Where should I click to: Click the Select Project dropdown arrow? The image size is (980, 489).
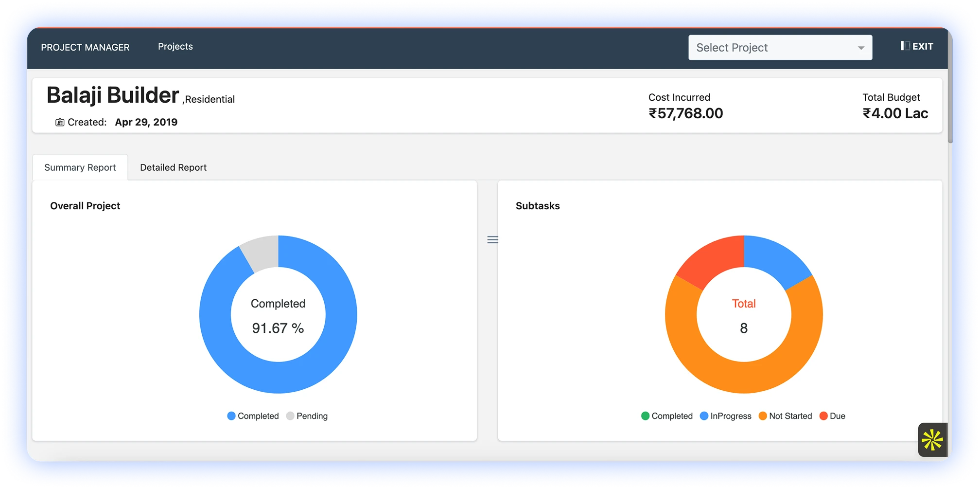(861, 48)
